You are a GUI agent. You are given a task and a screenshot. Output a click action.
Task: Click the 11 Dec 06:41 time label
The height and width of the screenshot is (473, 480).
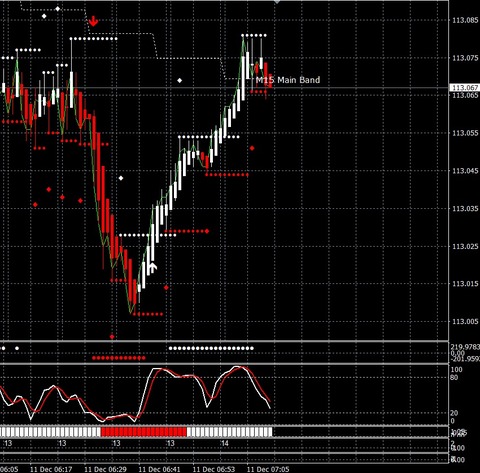click(159, 469)
